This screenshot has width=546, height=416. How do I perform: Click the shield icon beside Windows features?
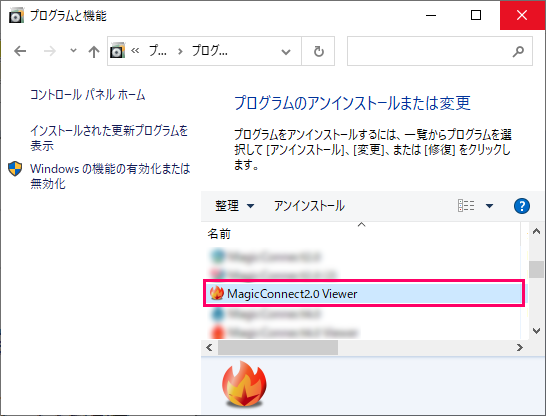pyautogui.click(x=15, y=168)
